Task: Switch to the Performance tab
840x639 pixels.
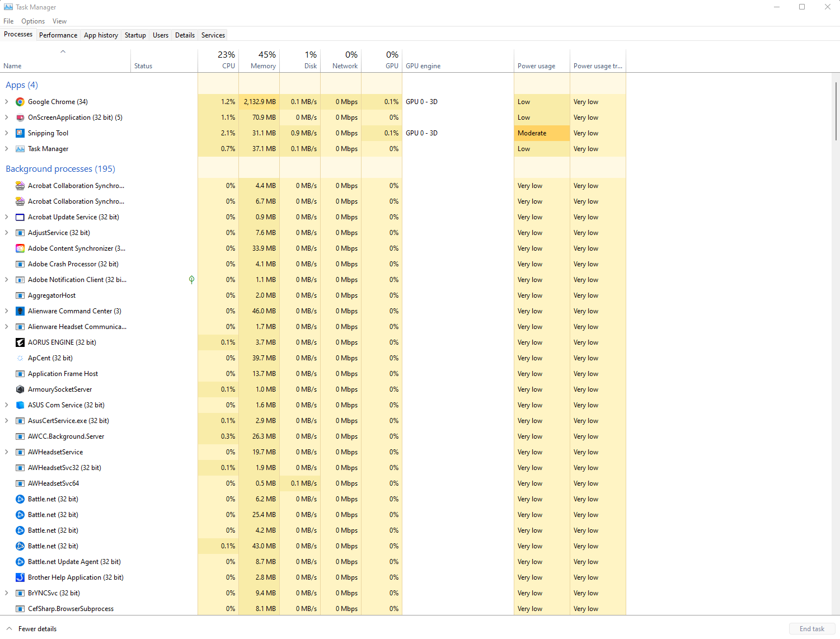Action: 58,35
